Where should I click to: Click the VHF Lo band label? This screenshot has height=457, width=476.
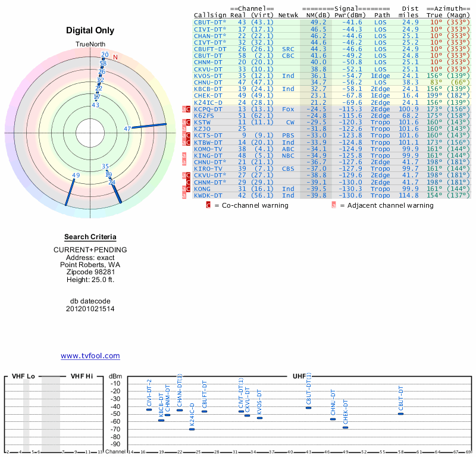23,376
